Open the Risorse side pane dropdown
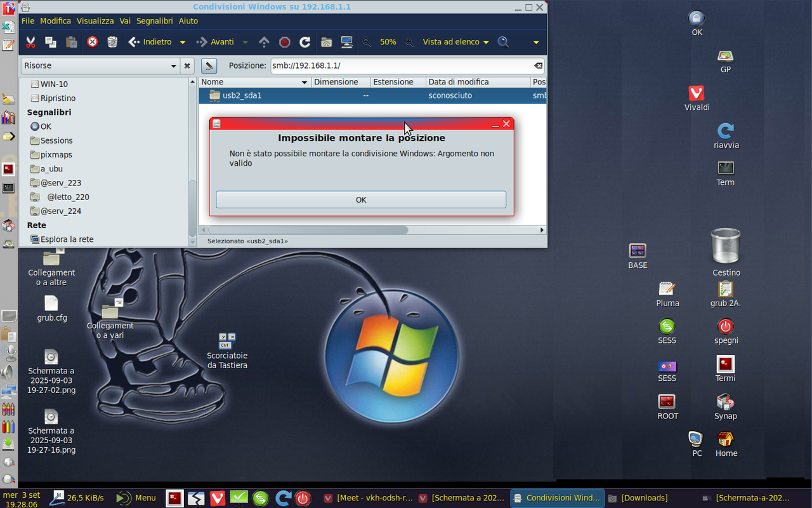This screenshot has height=508, width=812. point(174,66)
